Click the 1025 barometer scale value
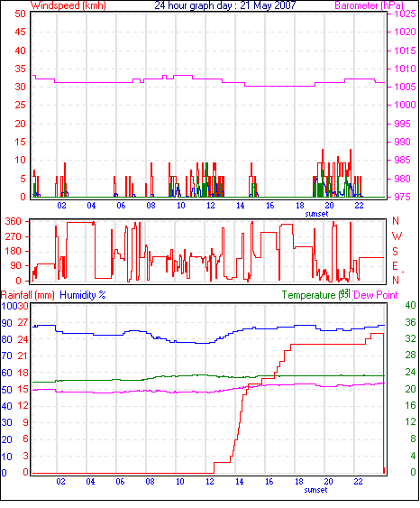 coord(405,14)
